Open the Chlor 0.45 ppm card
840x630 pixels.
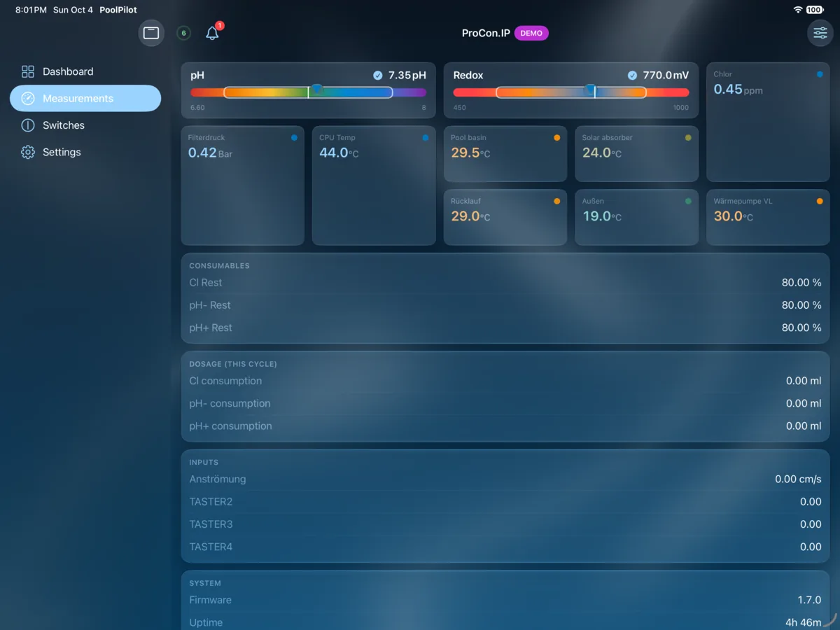pos(768,122)
